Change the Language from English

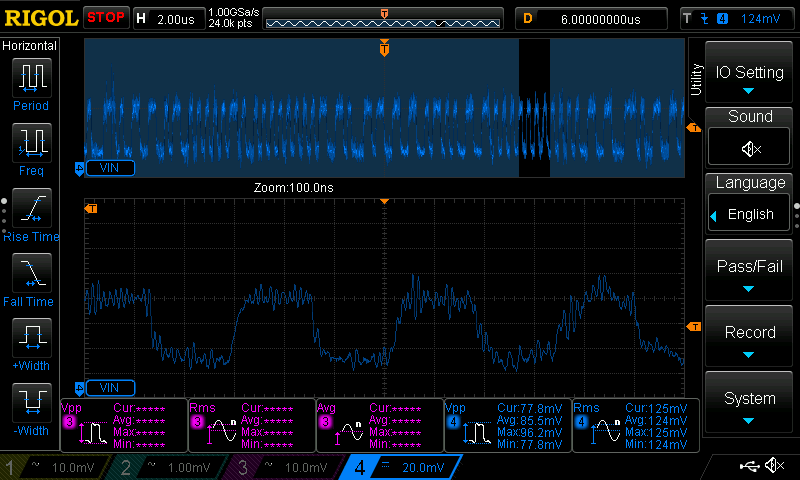coord(749,214)
